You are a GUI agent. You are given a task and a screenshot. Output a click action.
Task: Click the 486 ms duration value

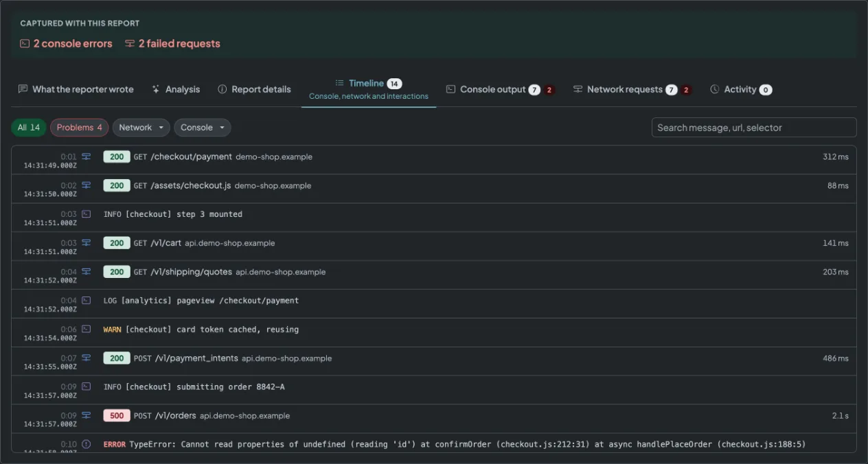[x=836, y=358]
